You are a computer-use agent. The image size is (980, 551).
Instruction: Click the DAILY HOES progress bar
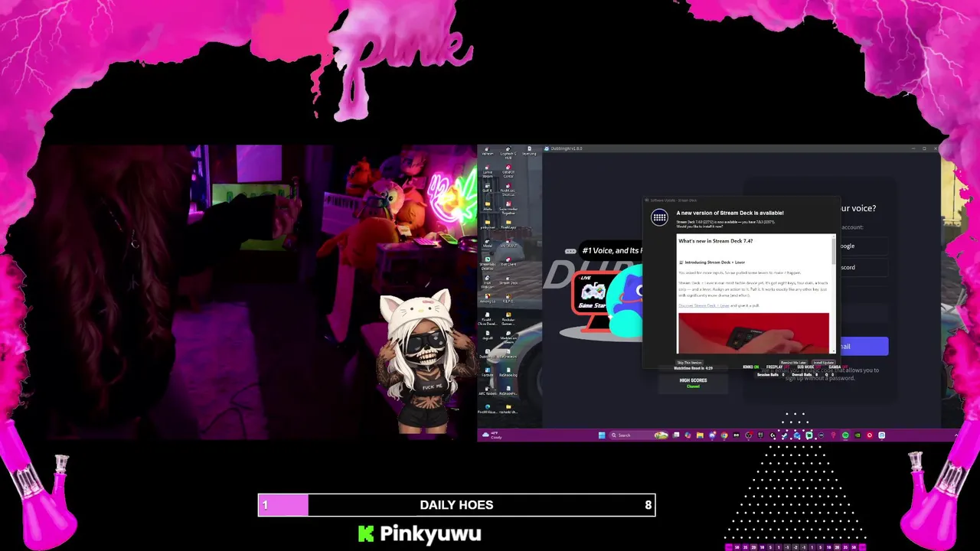456,505
